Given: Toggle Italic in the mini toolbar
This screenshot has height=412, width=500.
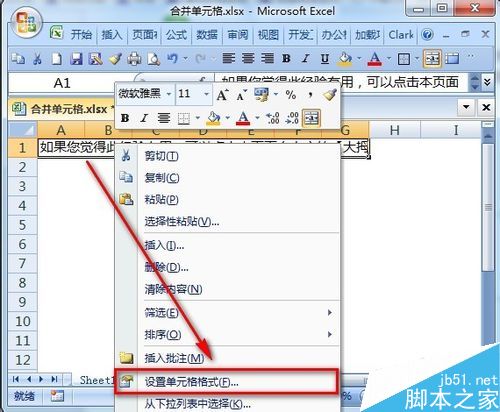Looking at the screenshot, I should [x=144, y=118].
